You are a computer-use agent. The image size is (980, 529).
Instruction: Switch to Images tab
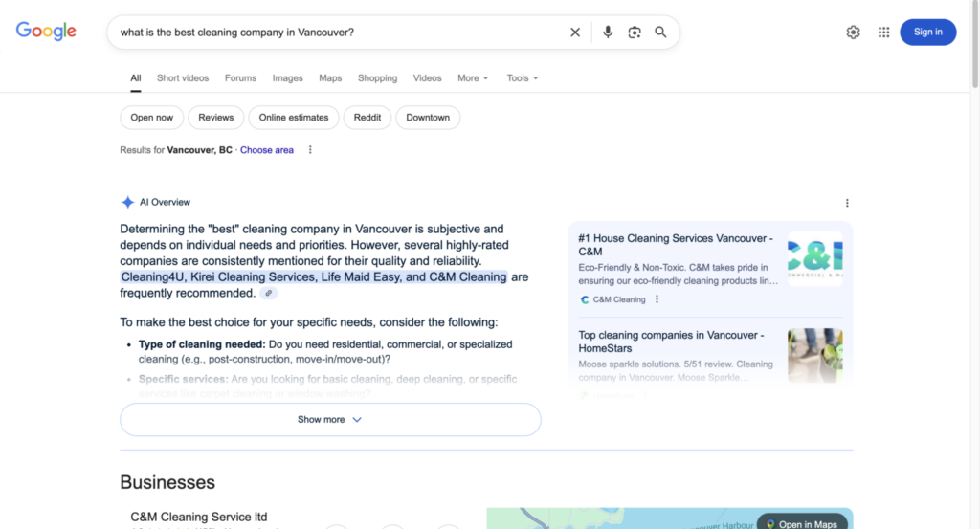click(287, 78)
